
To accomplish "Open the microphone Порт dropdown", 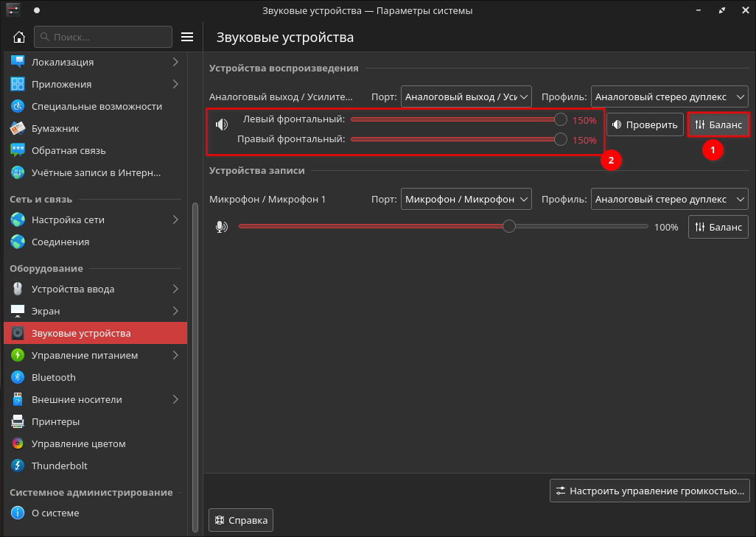I will (466, 199).
